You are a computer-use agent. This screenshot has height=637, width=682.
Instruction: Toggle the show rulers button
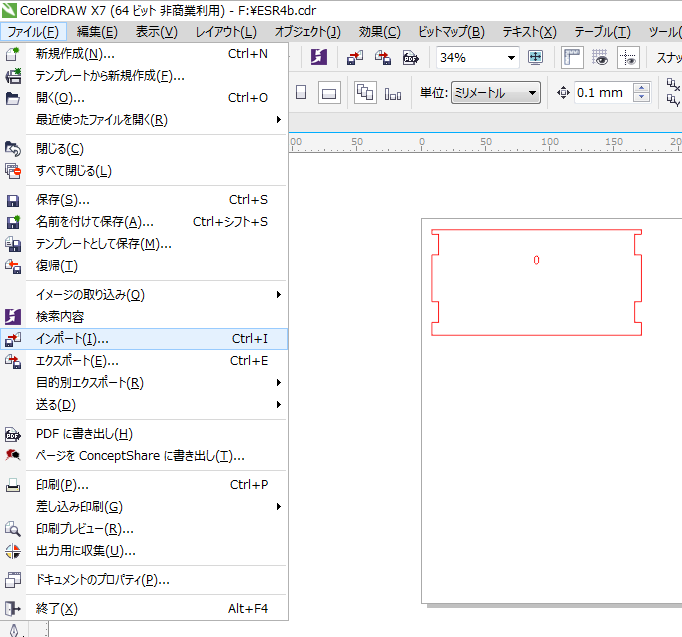[x=572, y=57]
